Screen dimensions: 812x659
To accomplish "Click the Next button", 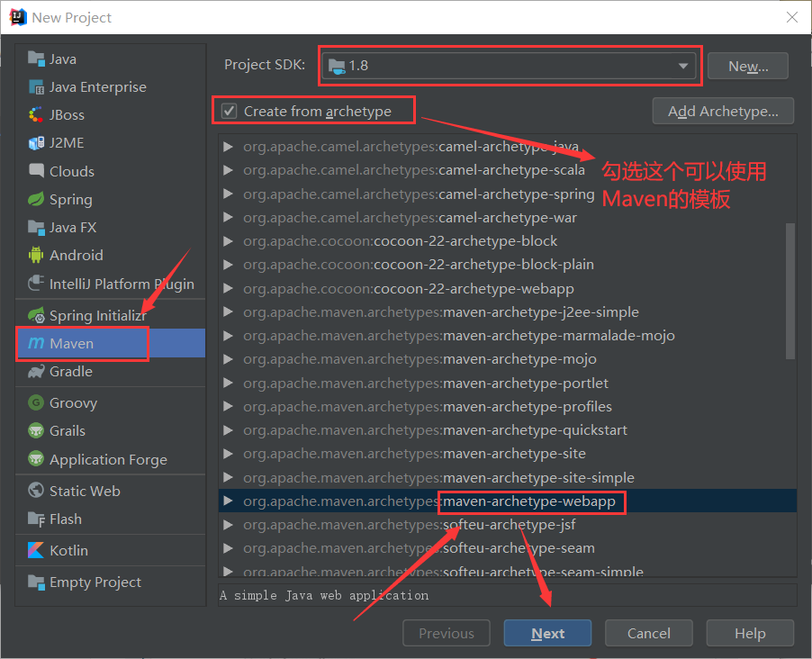I will (x=547, y=633).
